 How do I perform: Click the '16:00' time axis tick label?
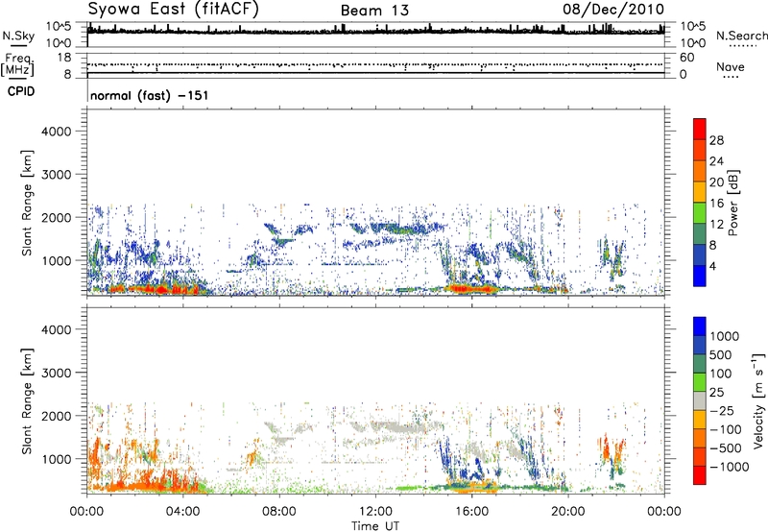pos(471,512)
